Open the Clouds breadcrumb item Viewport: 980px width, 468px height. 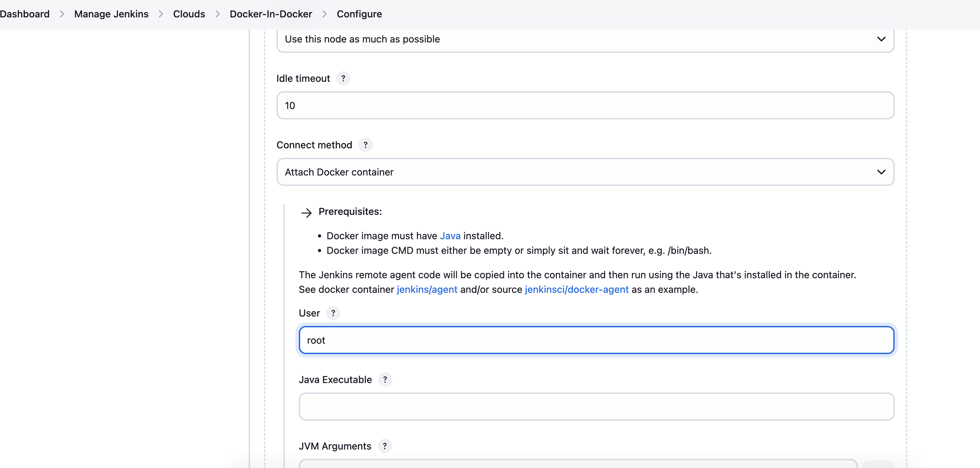(189, 14)
